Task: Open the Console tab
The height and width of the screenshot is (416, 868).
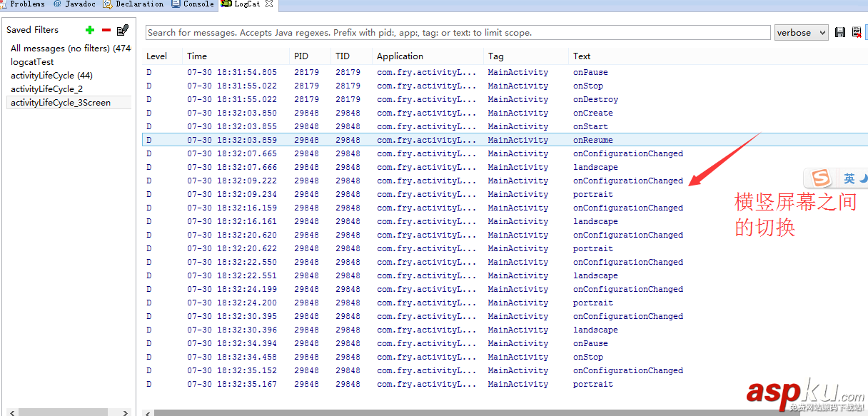Action: tap(193, 4)
